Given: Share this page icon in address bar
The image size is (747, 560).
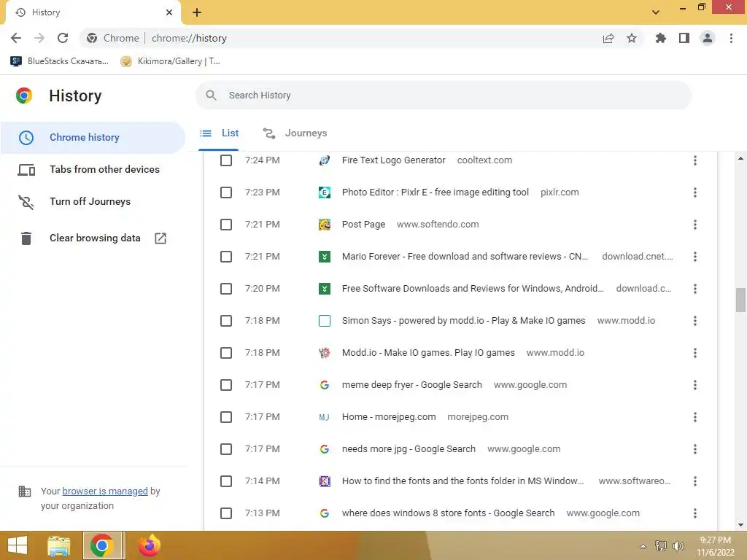Looking at the screenshot, I should pos(608,38).
